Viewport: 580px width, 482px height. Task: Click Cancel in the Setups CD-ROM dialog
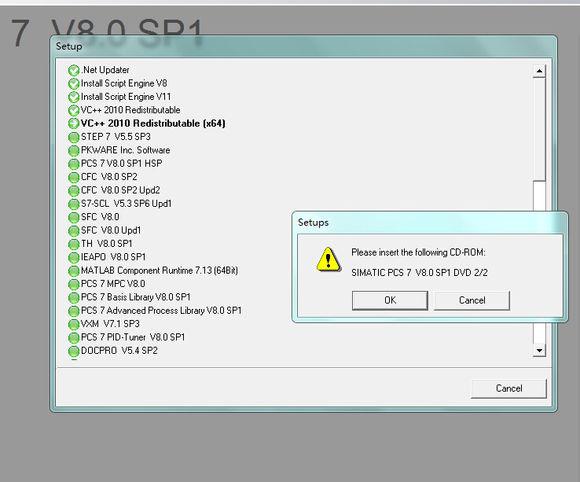point(472,300)
